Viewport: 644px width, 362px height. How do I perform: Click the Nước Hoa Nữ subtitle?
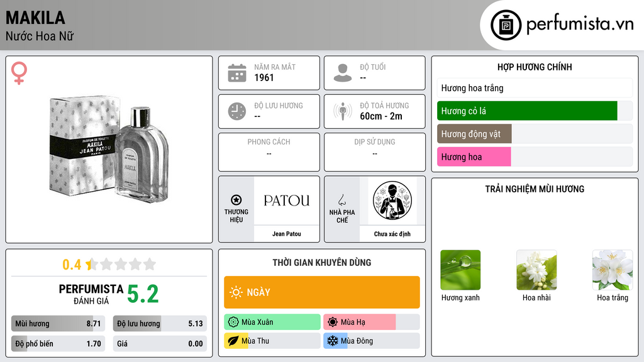[40, 36]
